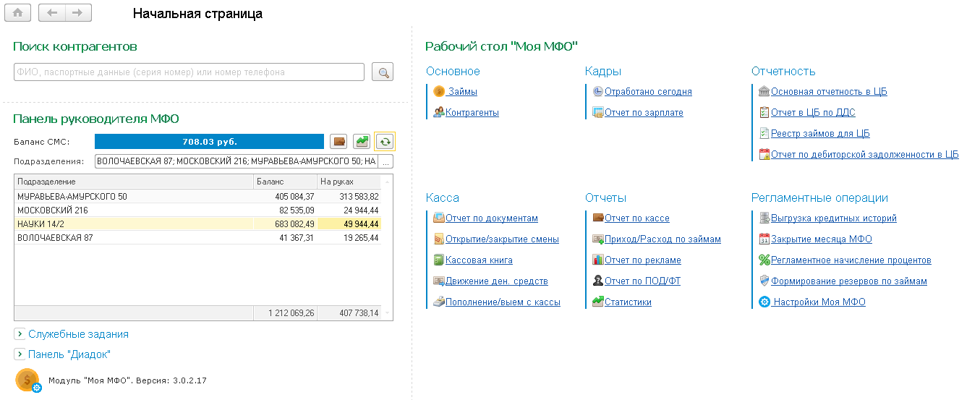Image resolution: width=980 pixels, height=400 pixels.
Task: Click the gold coin module logo
Action: coord(28,380)
